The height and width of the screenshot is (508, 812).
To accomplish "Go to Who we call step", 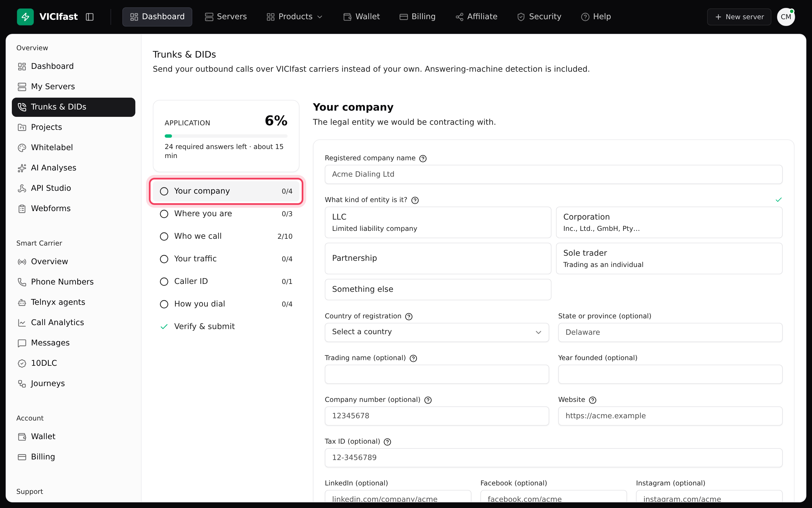I will (226, 236).
